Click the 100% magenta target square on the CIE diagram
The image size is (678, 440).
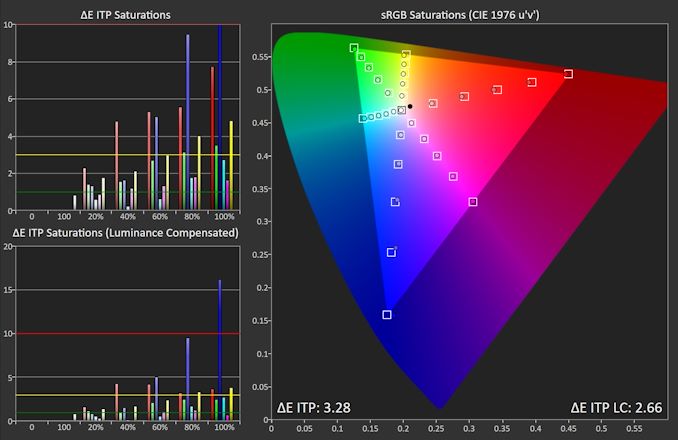click(x=473, y=202)
